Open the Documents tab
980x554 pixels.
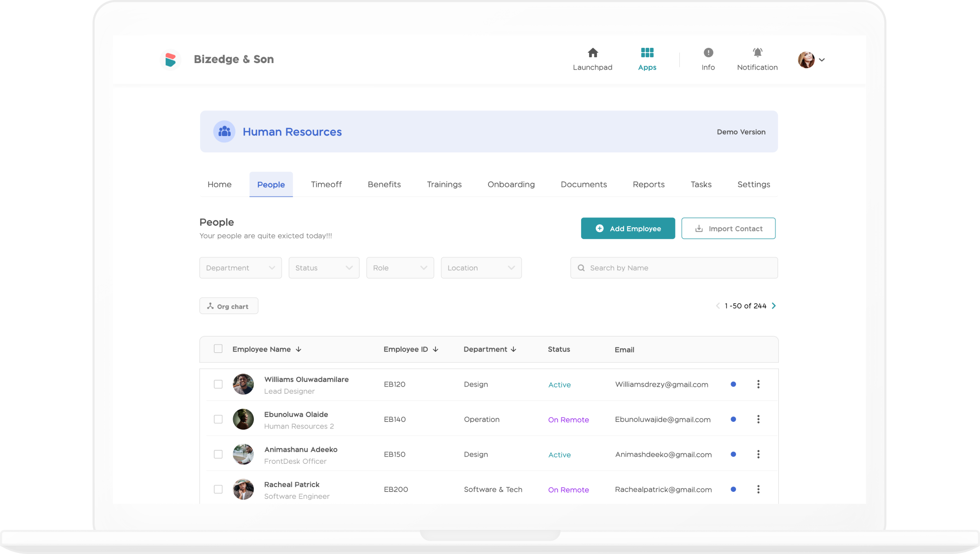[584, 184]
